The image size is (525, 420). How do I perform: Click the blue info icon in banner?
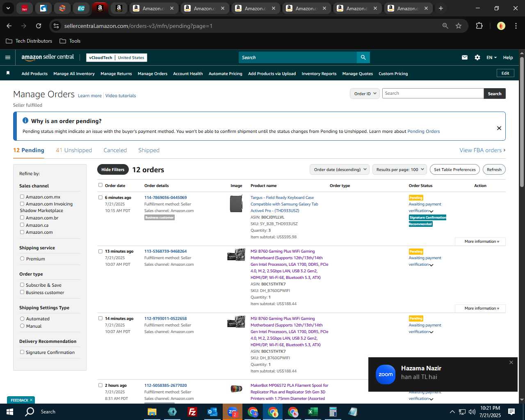[x=25, y=121]
